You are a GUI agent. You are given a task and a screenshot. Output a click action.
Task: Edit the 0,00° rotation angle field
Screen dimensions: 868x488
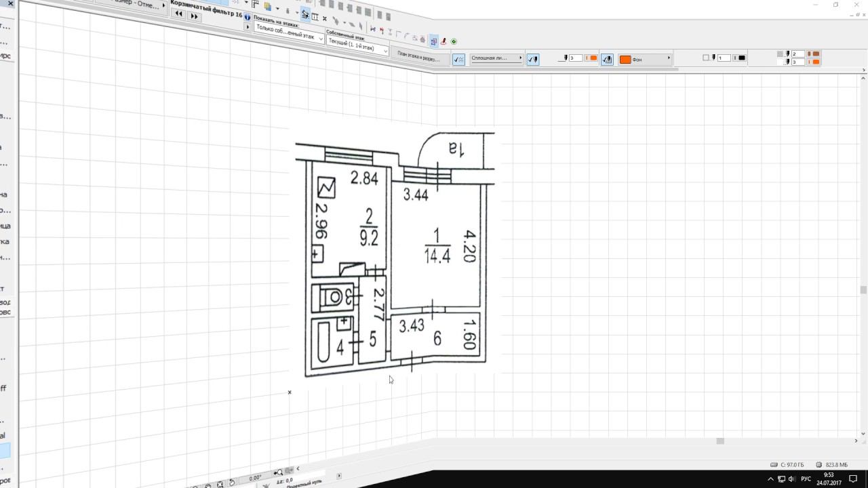point(255,478)
